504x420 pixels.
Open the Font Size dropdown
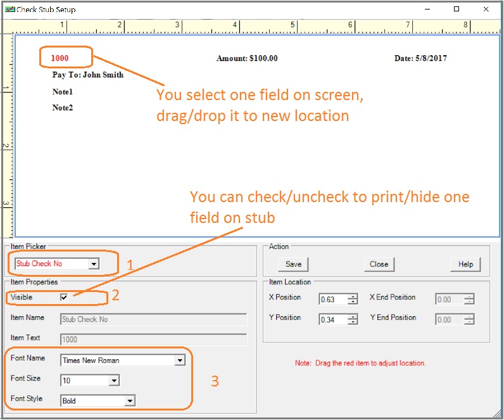(x=114, y=381)
